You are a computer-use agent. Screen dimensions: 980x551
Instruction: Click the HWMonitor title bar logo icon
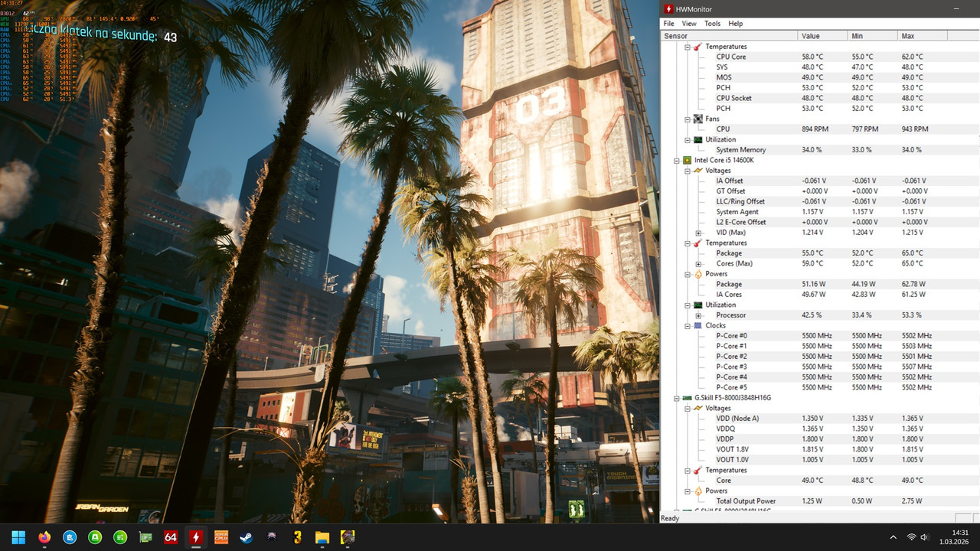point(669,9)
